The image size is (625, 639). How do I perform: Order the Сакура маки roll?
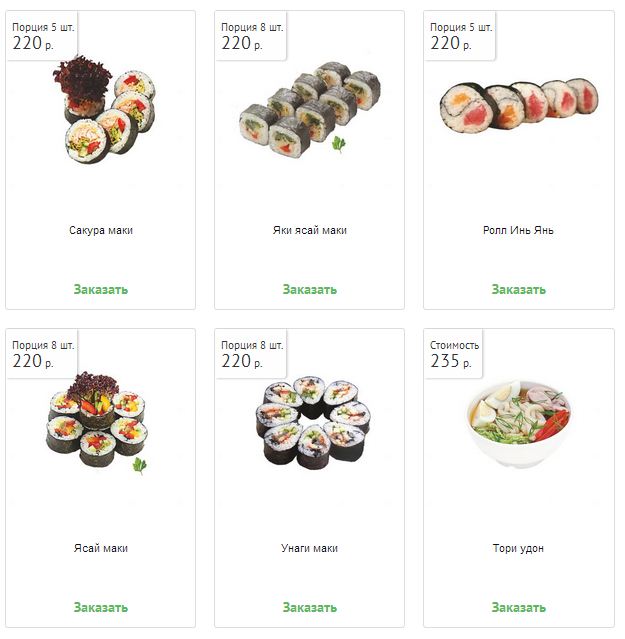click(101, 289)
